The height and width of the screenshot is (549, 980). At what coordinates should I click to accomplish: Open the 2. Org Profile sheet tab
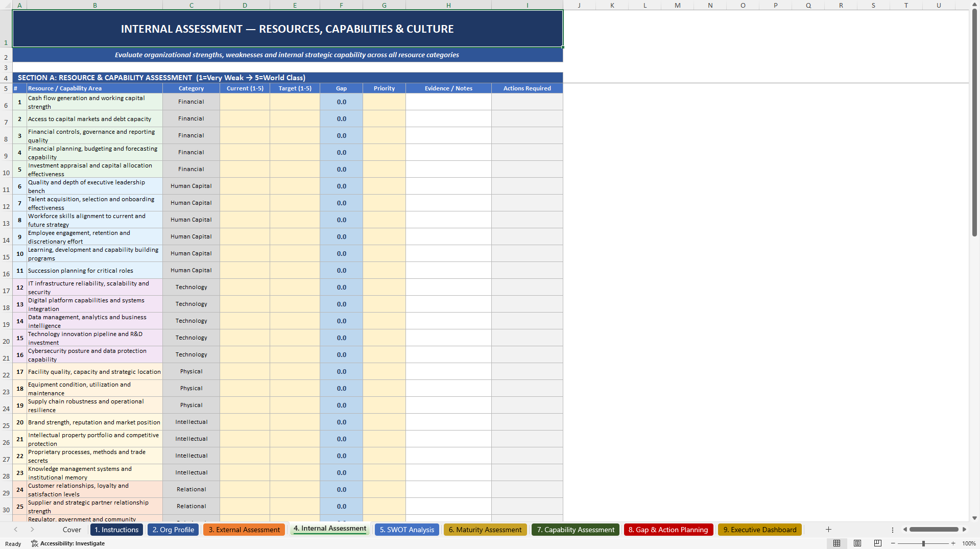click(x=173, y=530)
